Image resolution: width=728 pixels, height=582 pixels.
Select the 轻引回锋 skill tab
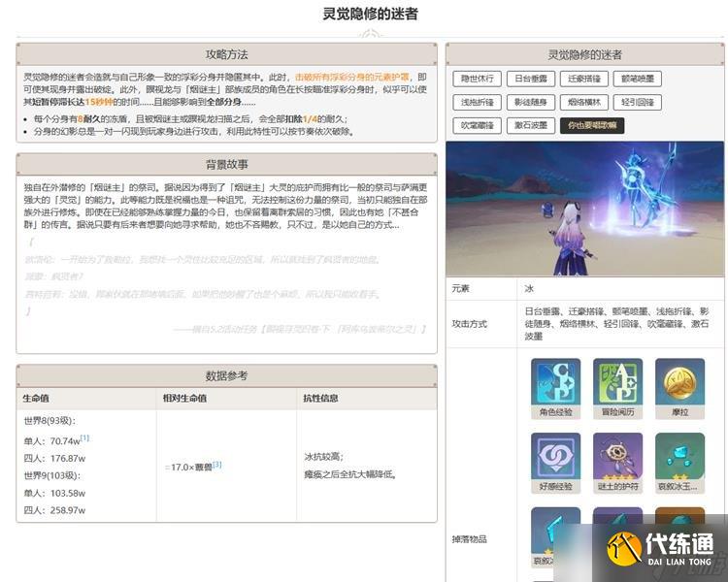pyautogui.click(x=638, y=102)
